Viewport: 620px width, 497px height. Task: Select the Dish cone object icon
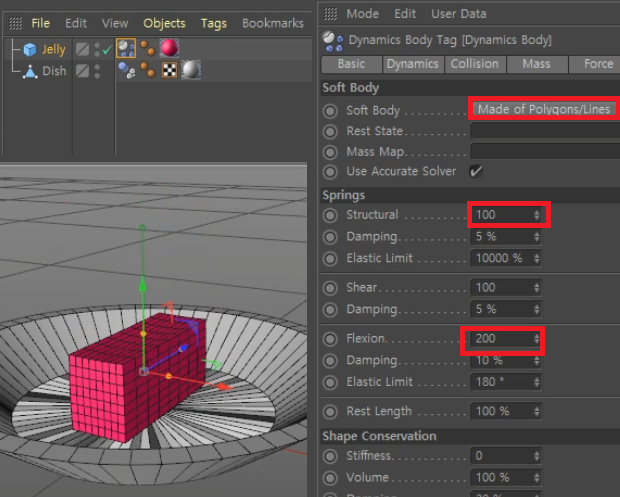point(30,72)
